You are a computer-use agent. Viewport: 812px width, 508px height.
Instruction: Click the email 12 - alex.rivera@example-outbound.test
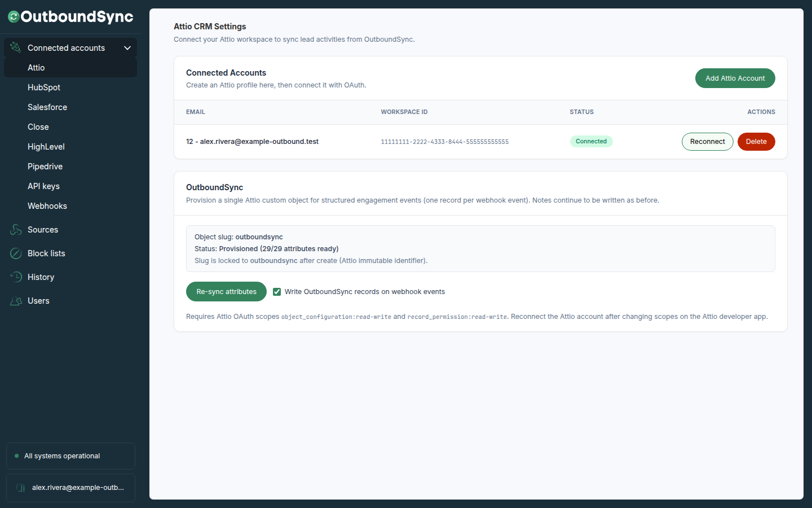pyautogui.click(x=252, y=142)
